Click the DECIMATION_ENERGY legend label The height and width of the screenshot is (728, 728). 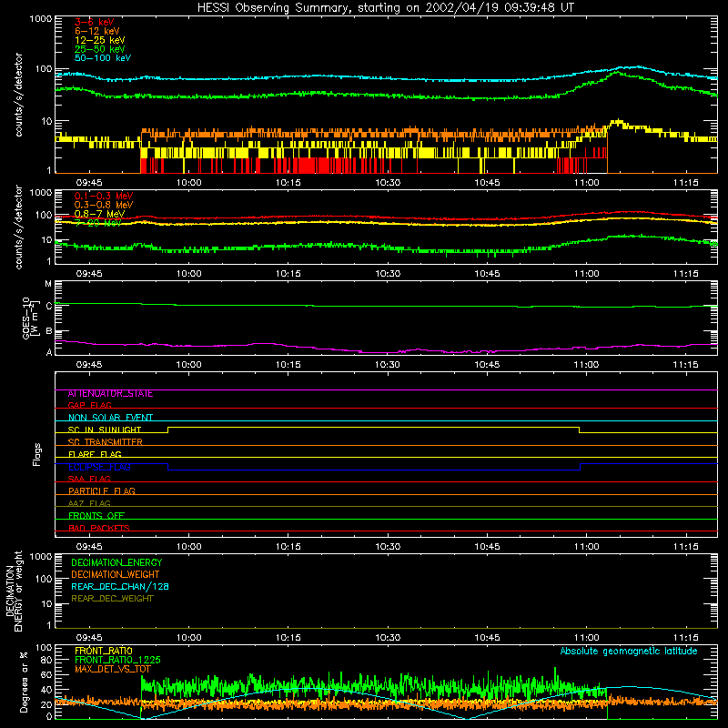point(116,562)
